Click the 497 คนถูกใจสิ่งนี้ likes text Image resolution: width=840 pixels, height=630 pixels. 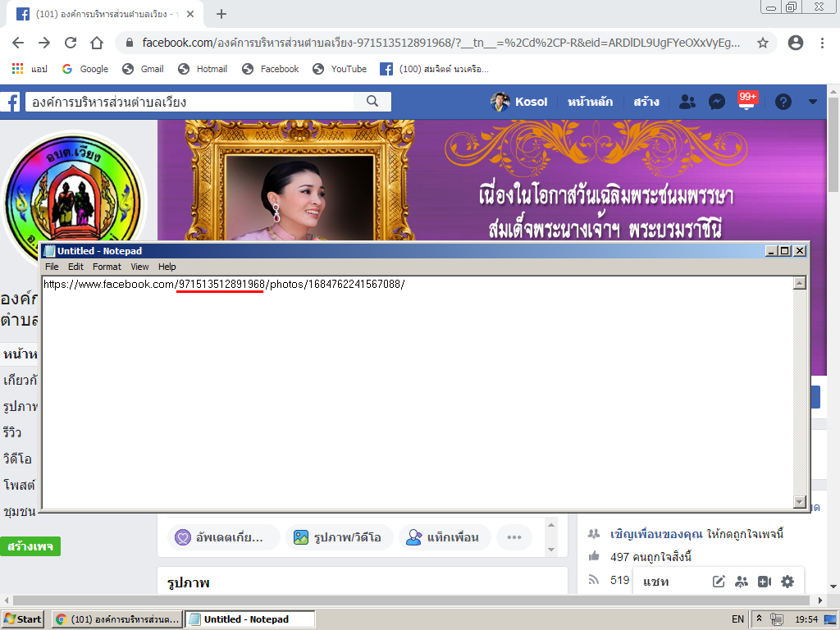tap(651, 557)
